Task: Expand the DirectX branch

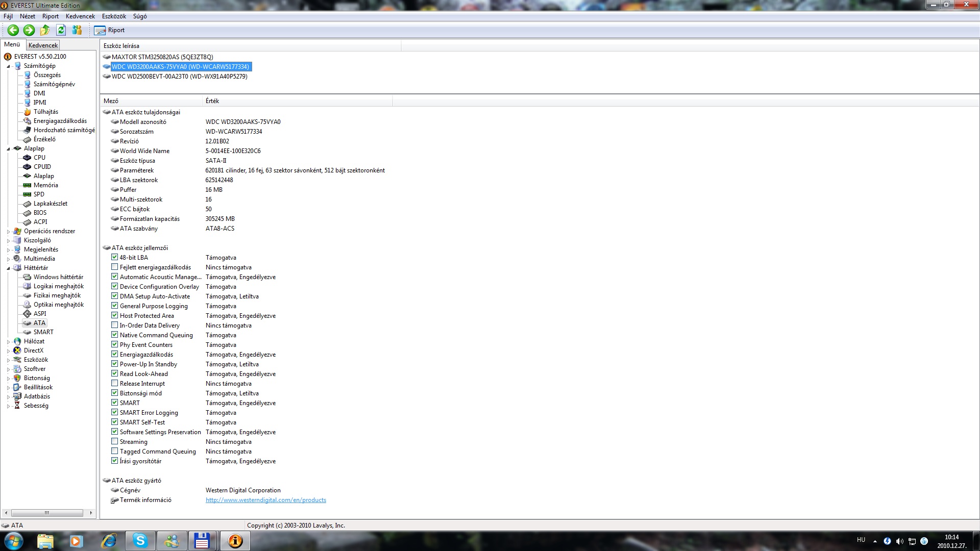Action: click(x=8, y=351)
